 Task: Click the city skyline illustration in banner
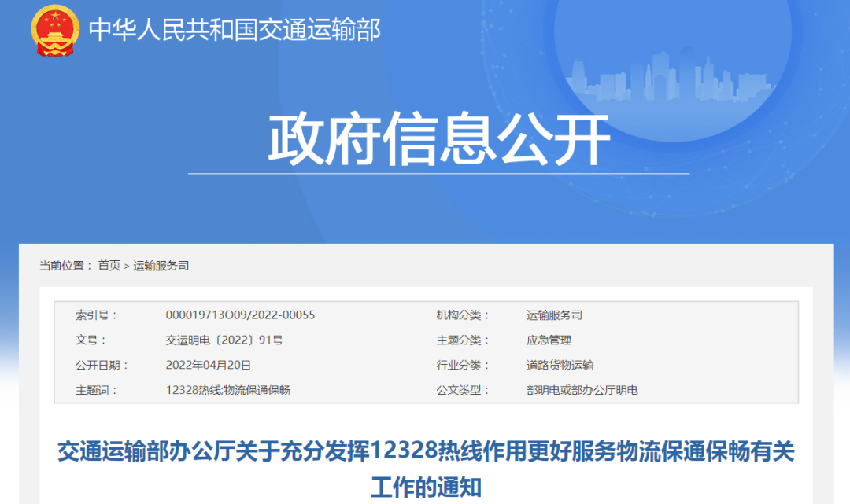pos(671,75)
